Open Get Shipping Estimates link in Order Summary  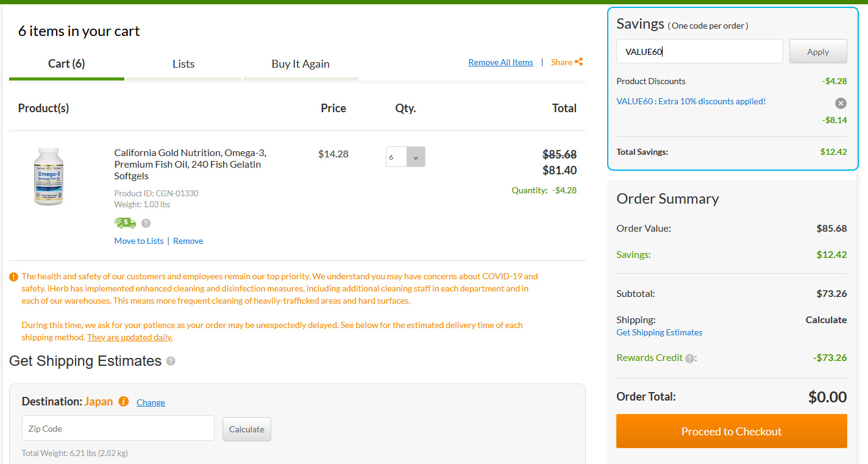[x=660, y=332]
